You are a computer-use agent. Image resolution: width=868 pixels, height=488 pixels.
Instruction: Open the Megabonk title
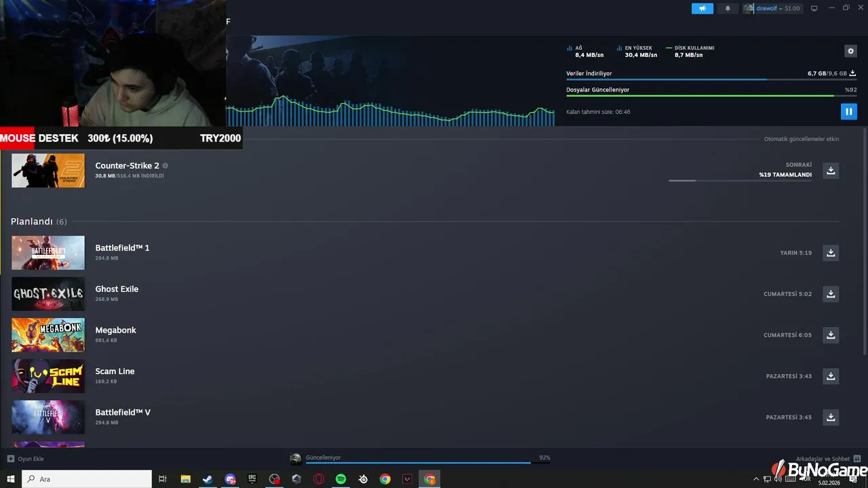[115, 330]
